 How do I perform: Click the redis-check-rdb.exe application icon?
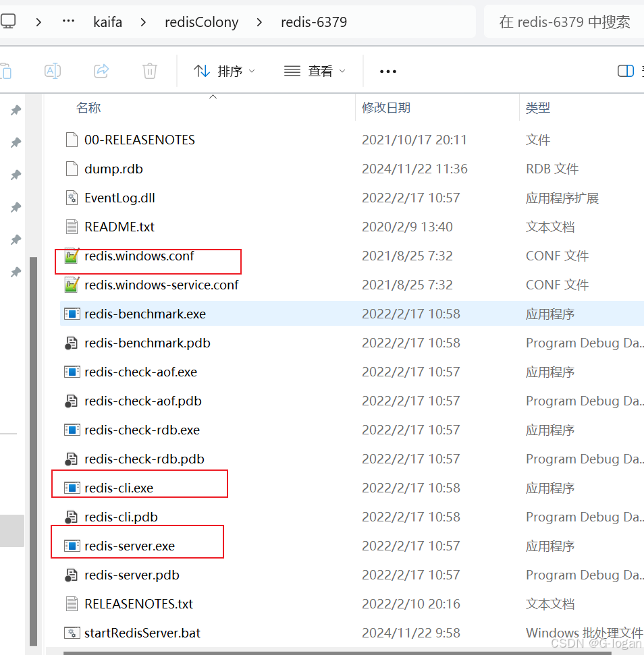[72, 430]
